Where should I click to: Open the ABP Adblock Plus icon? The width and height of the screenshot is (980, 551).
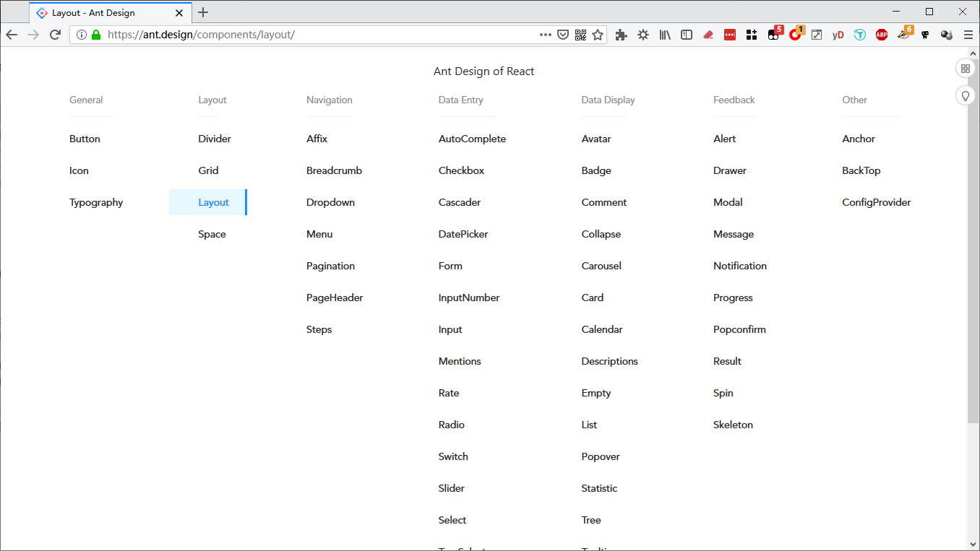[x=882, y=35]
